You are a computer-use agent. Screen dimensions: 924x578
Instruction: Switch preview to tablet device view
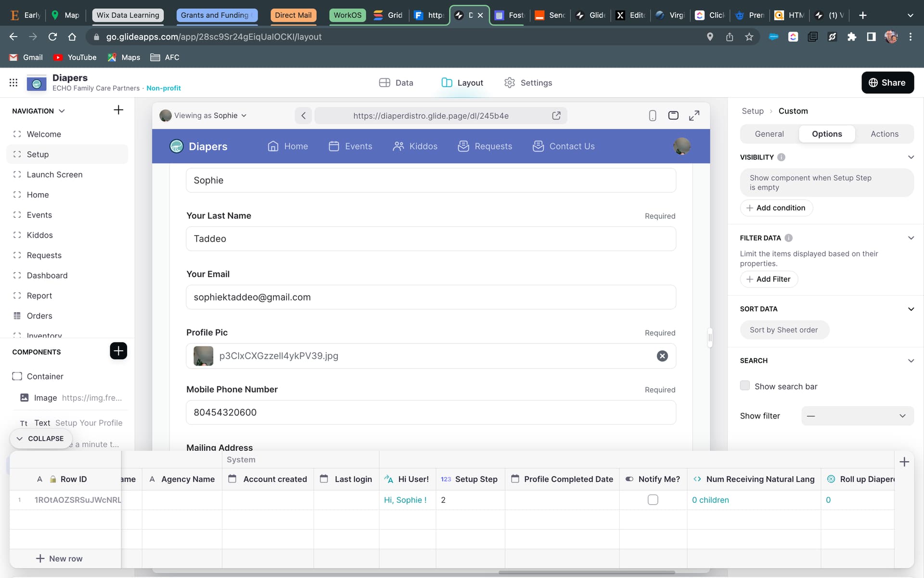[x=673, y=116]
